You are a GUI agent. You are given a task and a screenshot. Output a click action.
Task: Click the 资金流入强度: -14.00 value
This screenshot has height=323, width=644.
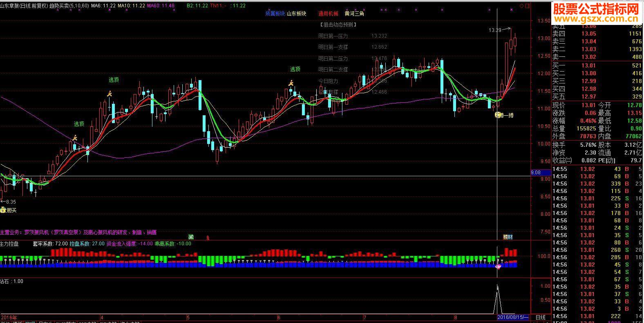pyautogui.click(x=130, y=244)
